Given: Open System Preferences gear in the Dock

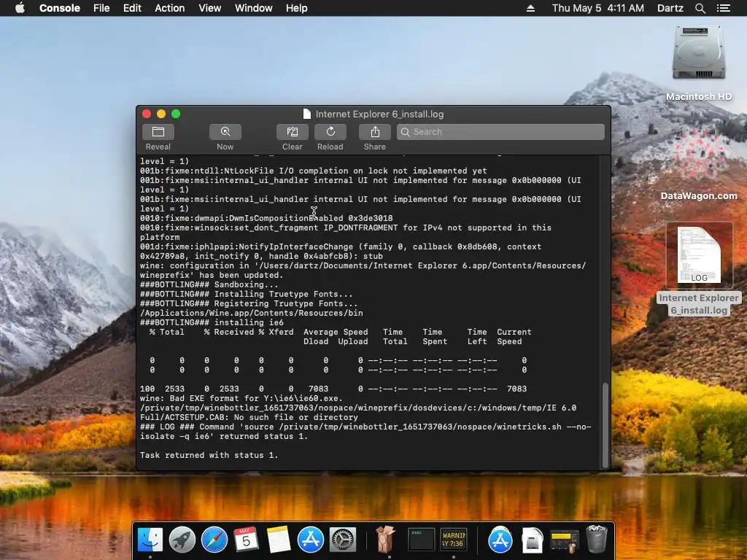Looking at the screenshot, I should click(x=343, y=540).
